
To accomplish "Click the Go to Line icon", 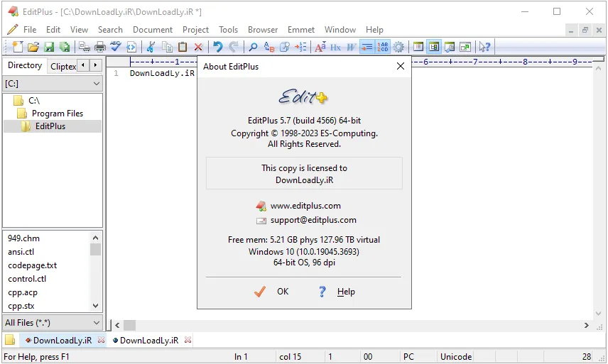I will click(300, 47).
